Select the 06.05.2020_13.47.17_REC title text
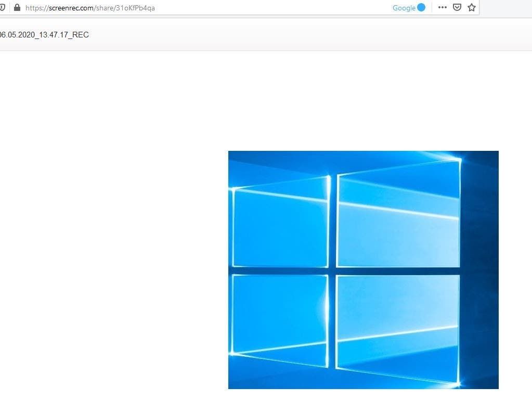The image size is (532, 400). (x=44, y=35)
